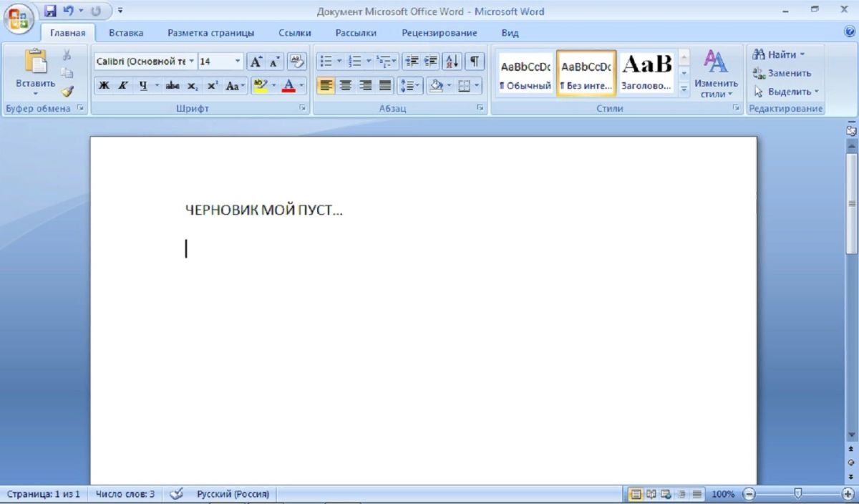Select the Format Painter brush icon

(67, 91)
